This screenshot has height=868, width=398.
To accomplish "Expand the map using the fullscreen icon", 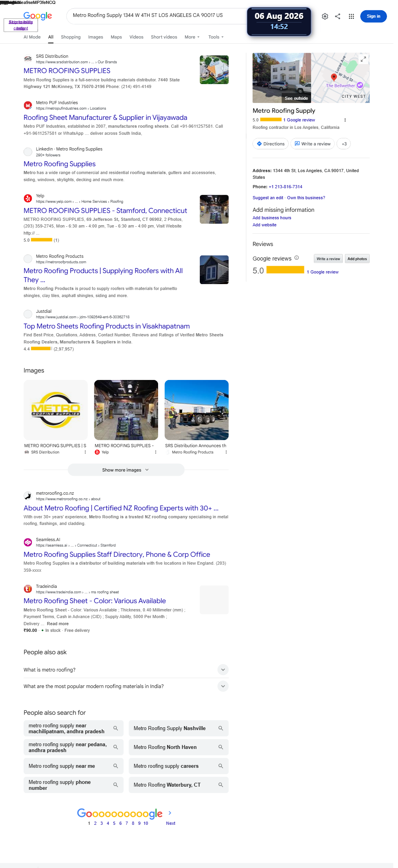I will coord(363,59).
